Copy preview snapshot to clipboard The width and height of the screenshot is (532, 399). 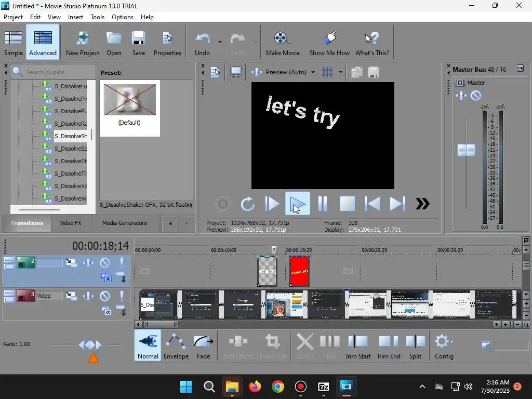356,72
